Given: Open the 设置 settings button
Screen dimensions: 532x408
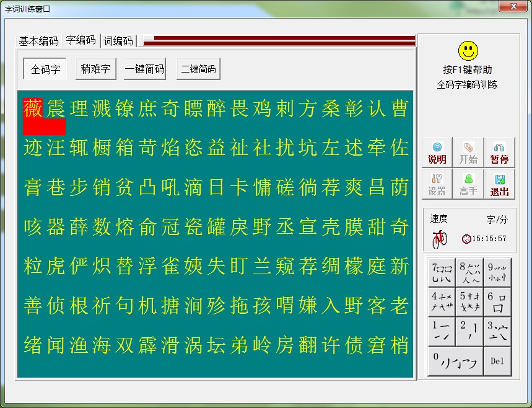Looking at the screenshot, I should pos(437,184).
